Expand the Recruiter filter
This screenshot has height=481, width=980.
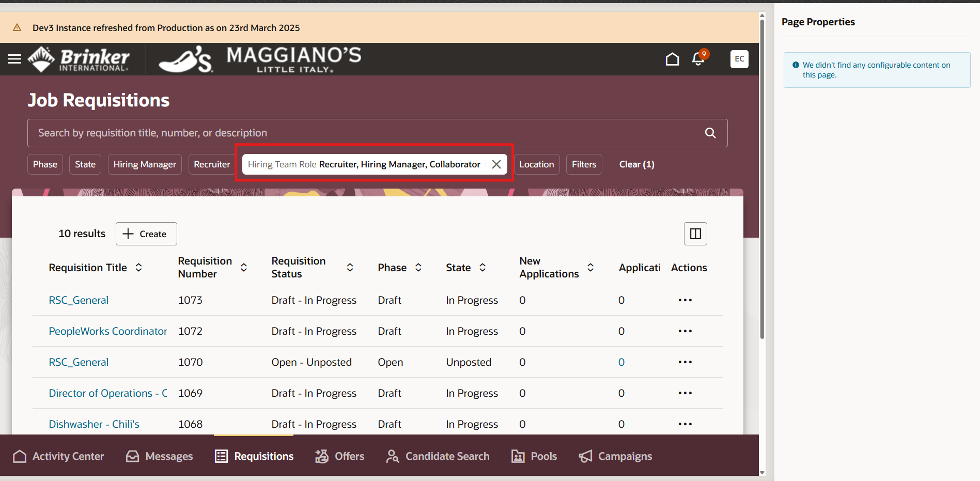[x=212, y=164]
